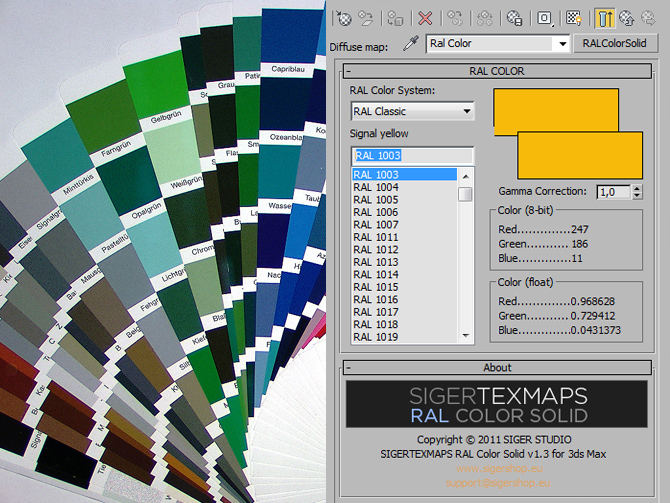Select RAL 1016 in the list
This screenshot has height=503, width=670.
click(x=404, y=299)
